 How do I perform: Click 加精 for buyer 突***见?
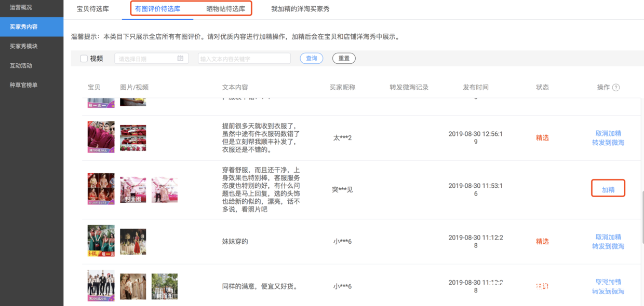[x=608, y=190]
